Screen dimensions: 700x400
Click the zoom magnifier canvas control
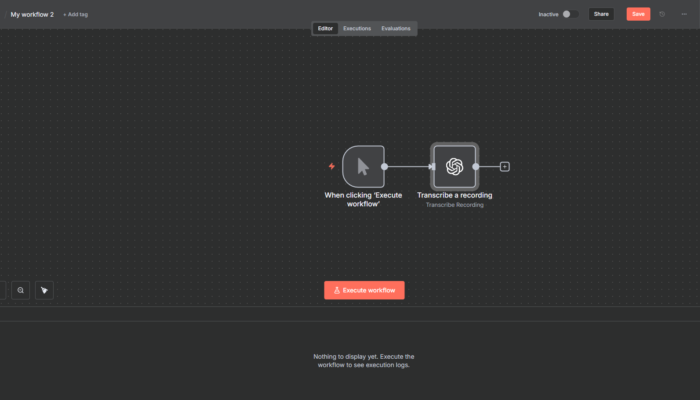(20, 290)
